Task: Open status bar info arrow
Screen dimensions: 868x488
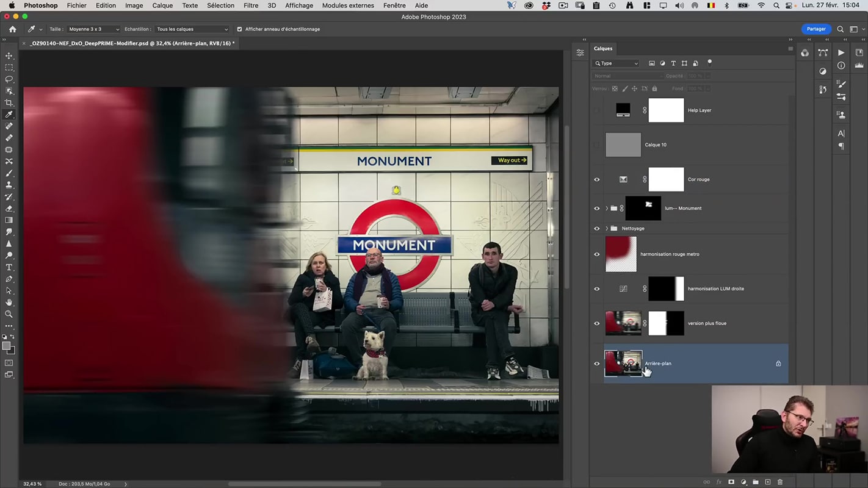Action: tap(126, 484)
